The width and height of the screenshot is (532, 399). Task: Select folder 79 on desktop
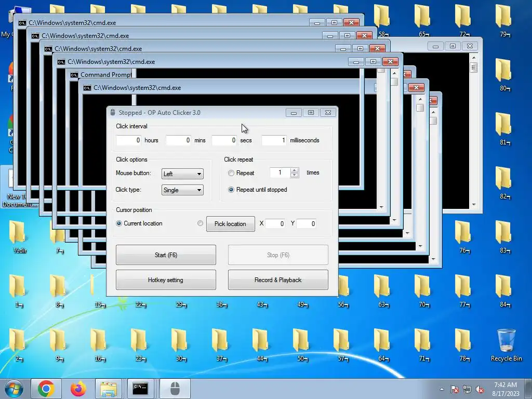[x=503, y=20]
